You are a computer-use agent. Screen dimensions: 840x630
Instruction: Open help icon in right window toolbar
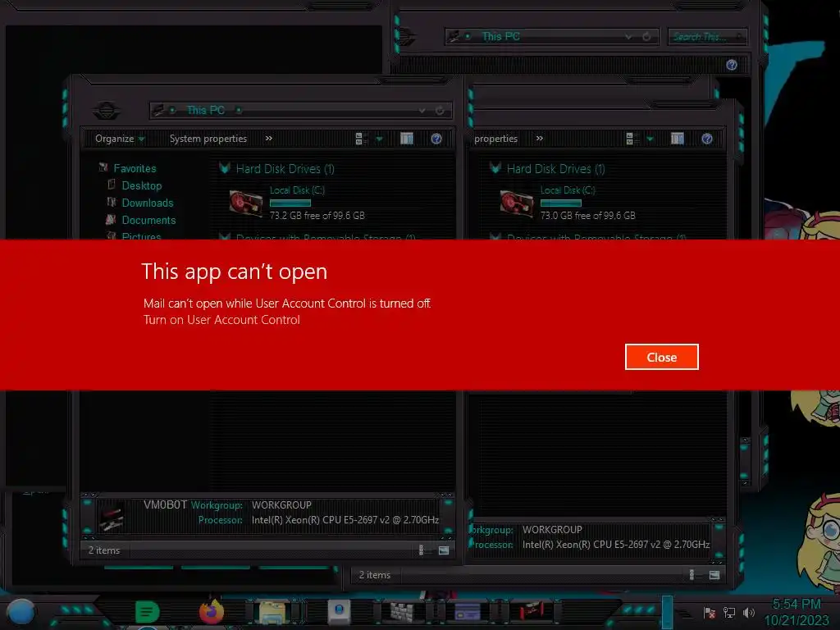click(706, 139)
